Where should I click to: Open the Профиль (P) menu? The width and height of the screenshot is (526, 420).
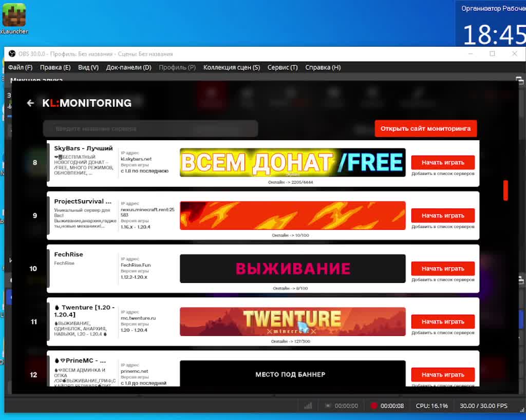(x=177, y=67)
